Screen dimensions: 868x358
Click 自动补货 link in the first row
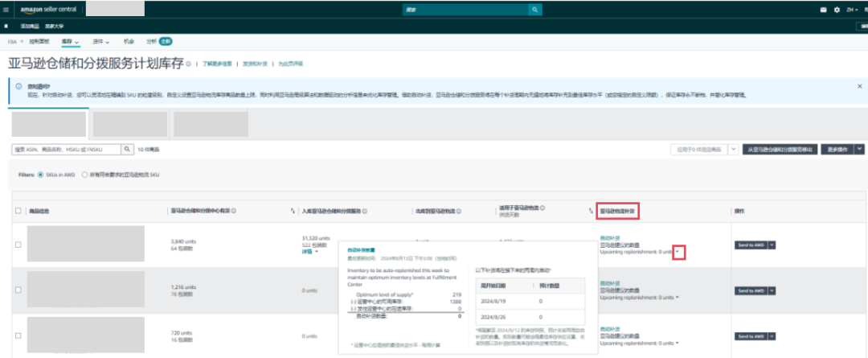(x=609, y=238)
